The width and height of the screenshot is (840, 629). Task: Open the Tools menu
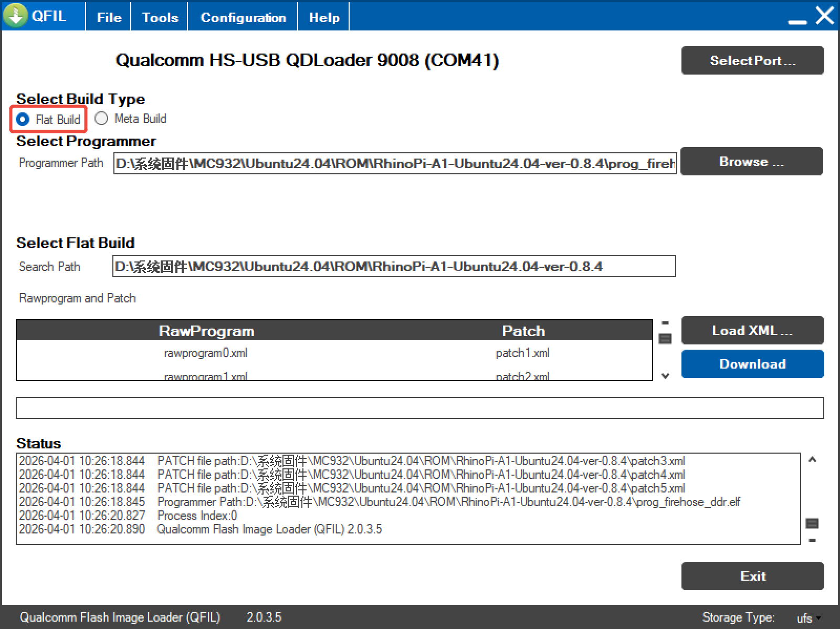160,17
